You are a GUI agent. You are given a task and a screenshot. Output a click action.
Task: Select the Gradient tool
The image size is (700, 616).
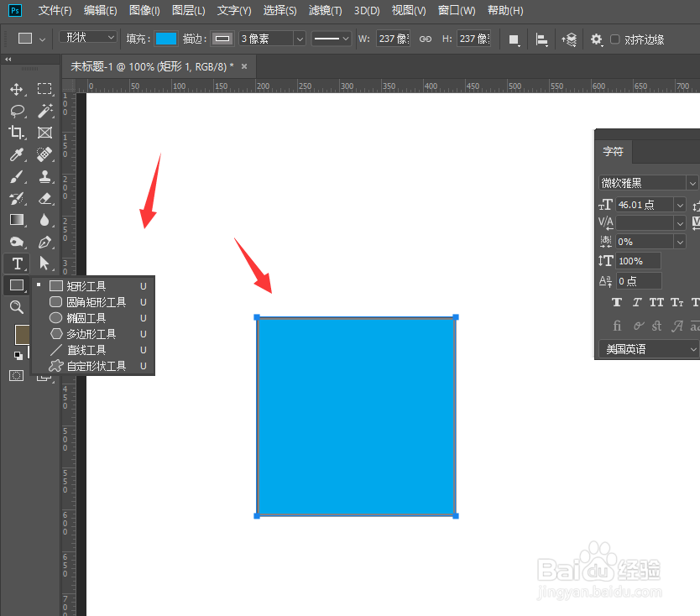[17, 220]
